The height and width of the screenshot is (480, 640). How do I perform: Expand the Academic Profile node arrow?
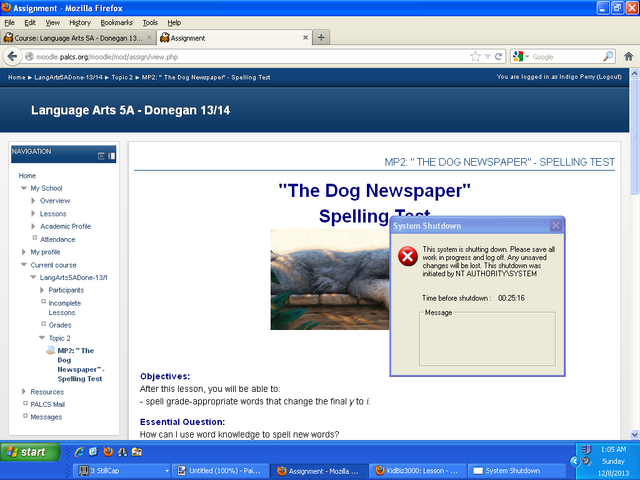pos(33,226)
